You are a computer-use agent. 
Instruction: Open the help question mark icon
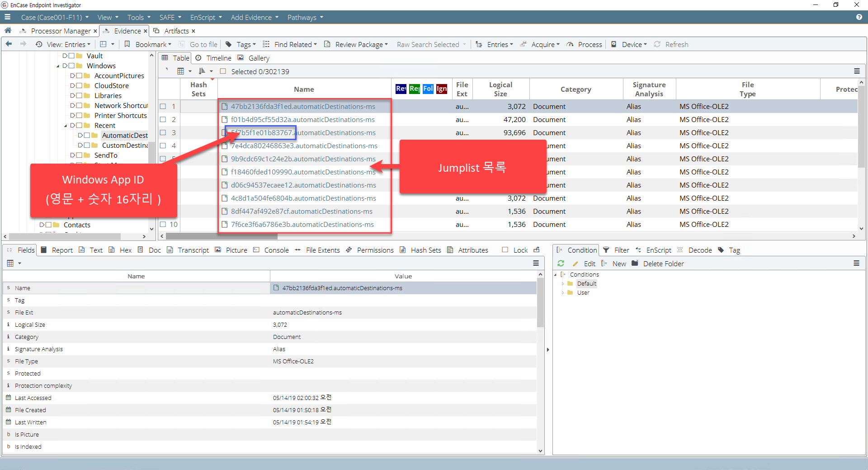[x=859, y=17]
